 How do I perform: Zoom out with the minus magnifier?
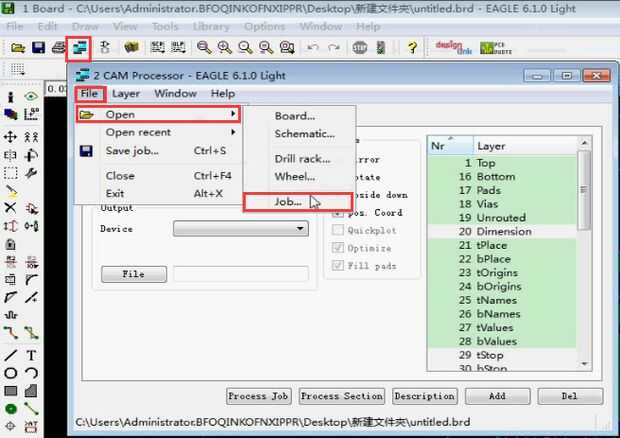(x=245, y=47)
